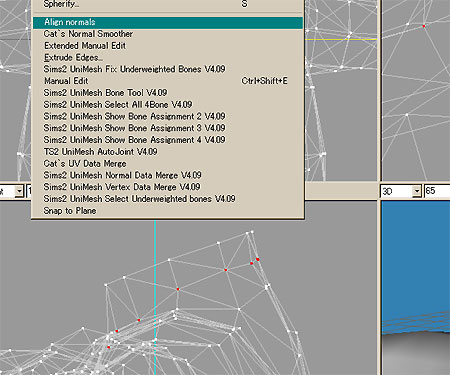Choose Sims2 UniMesh Vertex Data Merge V4.09
The width and height of the screenshot is (450, 375).
pos(168,187)
